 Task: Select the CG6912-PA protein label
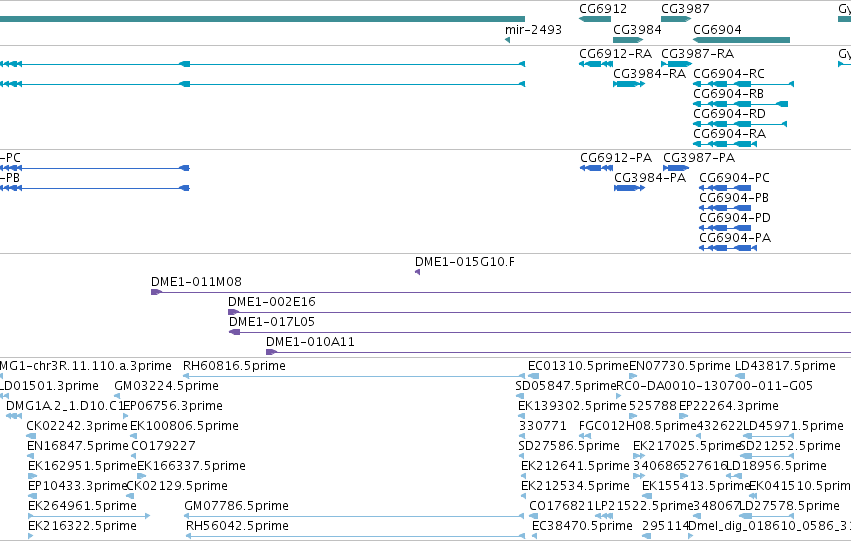click(x=616, y=158)
